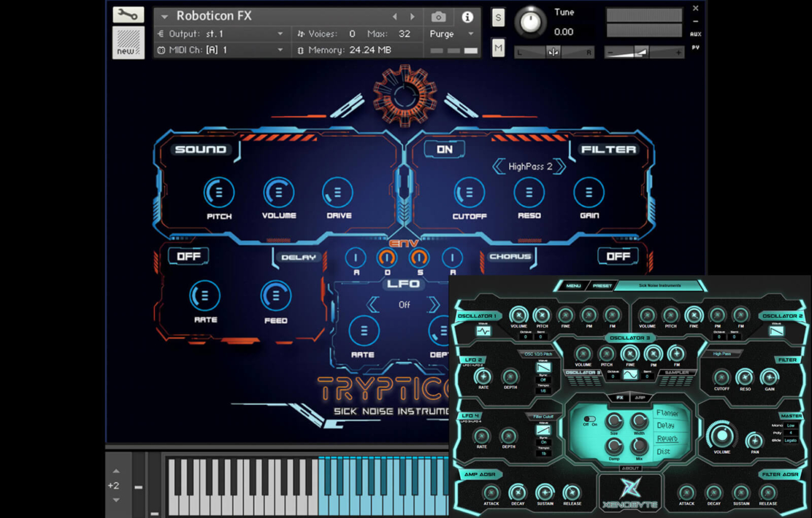Click the Tune knob in Kontakt header
Screen dimensions: 812x518
point(530,22)
